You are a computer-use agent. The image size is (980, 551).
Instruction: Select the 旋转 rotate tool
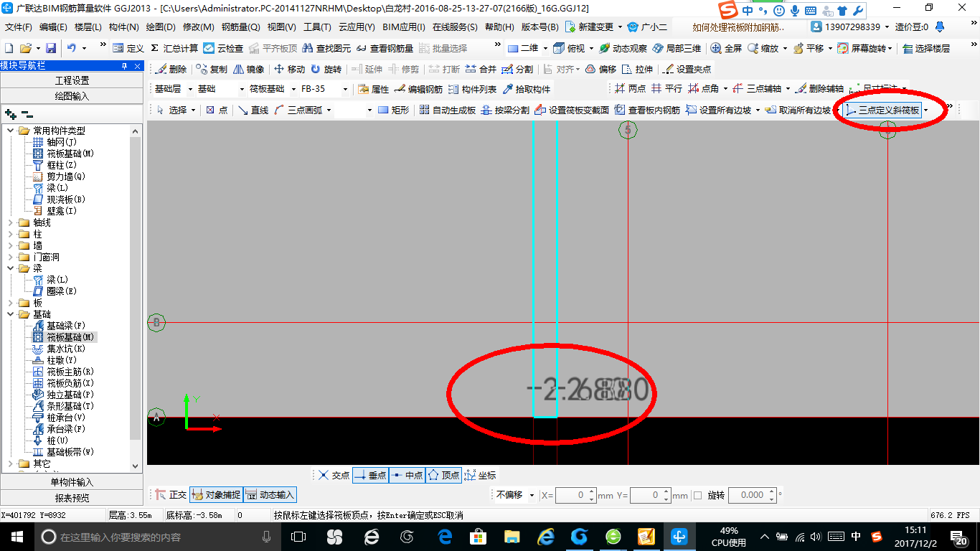[x=326, y=69]
